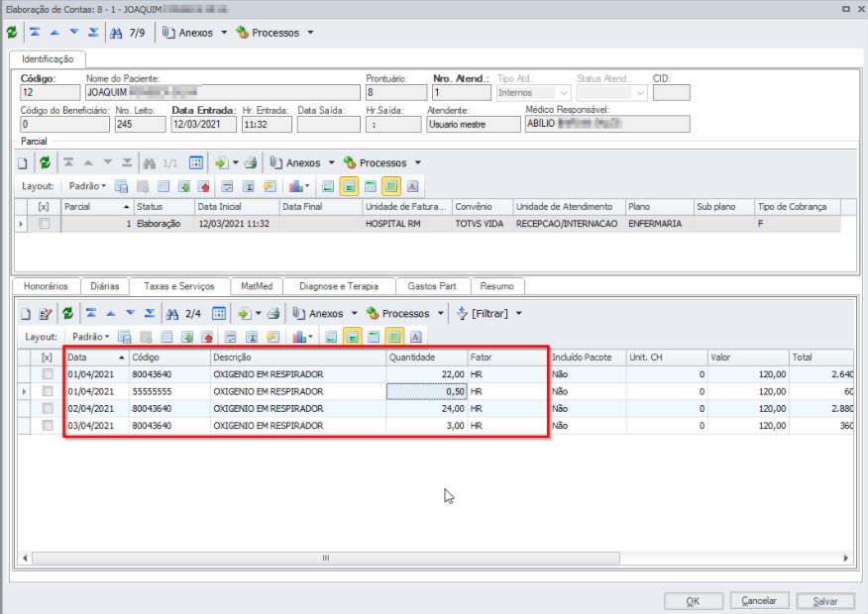This screenshot has height=614, width=868.
Task: Click the Quantidade column header
Action: (x=426, y=358)
